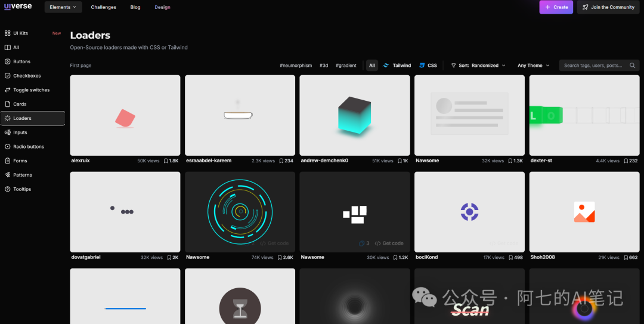Open the Elements dropdown menu

pos(63,7)
